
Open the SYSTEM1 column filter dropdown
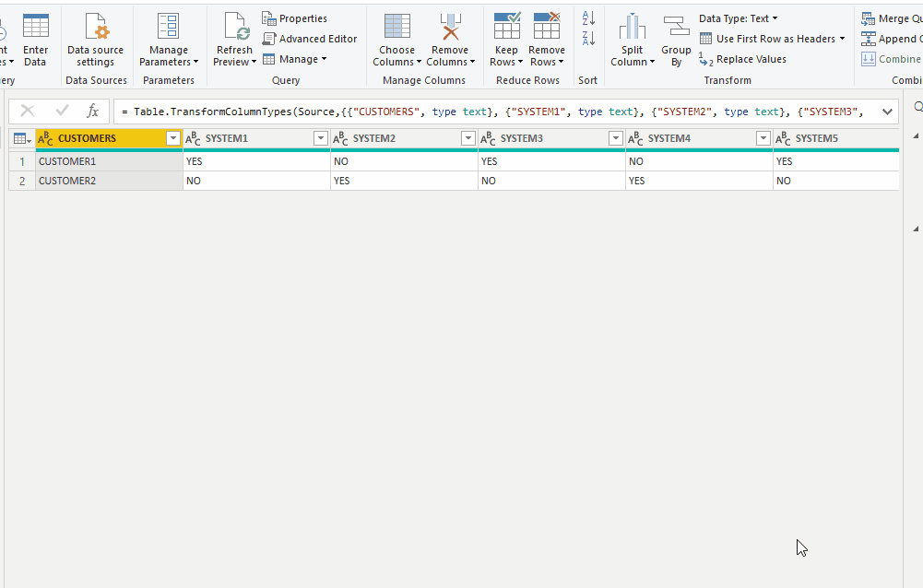[321, 138]
